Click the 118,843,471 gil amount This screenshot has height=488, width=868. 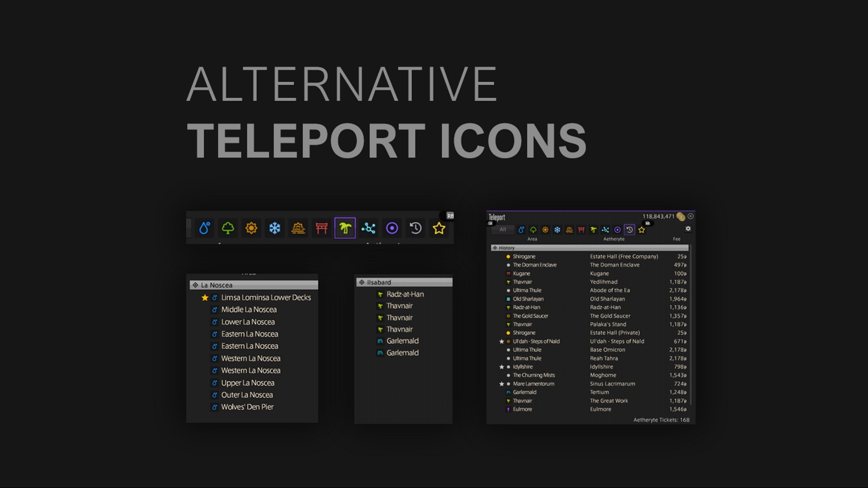[658, 216]
